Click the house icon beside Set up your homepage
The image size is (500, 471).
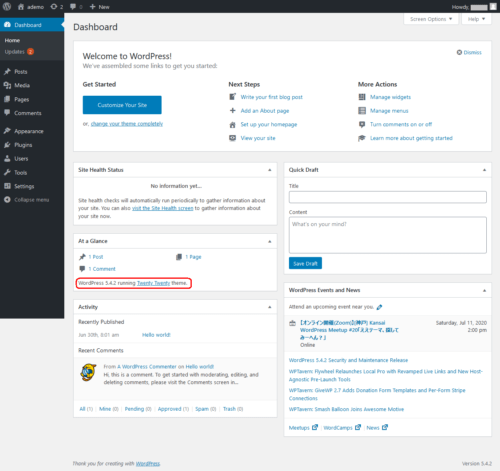232,125
